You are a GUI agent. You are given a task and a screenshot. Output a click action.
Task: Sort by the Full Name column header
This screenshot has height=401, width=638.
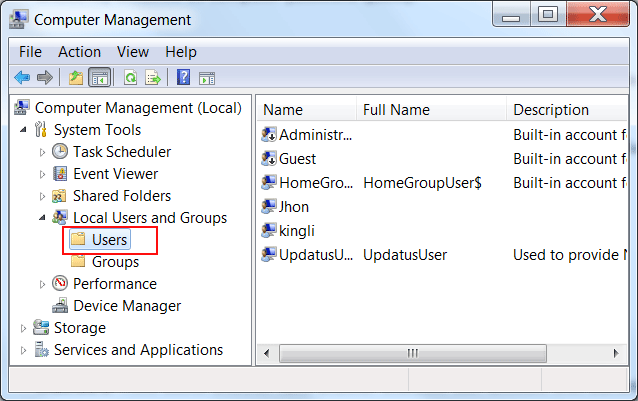(431, 110)
